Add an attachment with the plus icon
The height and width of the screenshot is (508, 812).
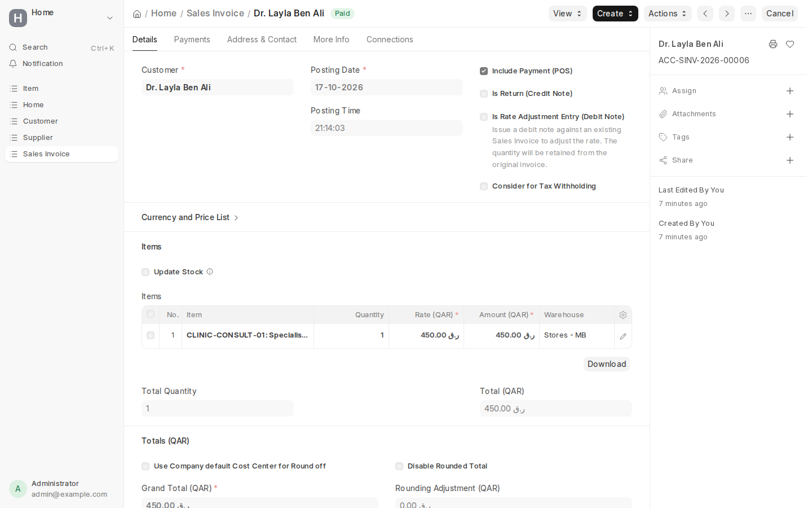(x=790, y=114)
